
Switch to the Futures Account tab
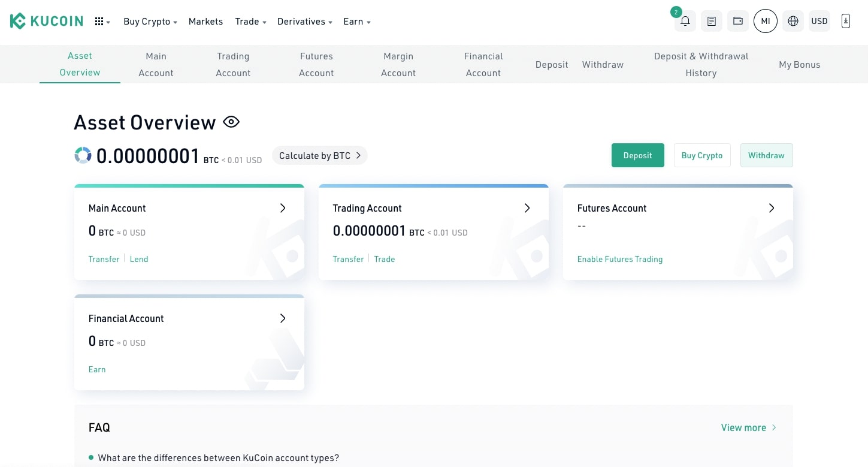[316, 65]
